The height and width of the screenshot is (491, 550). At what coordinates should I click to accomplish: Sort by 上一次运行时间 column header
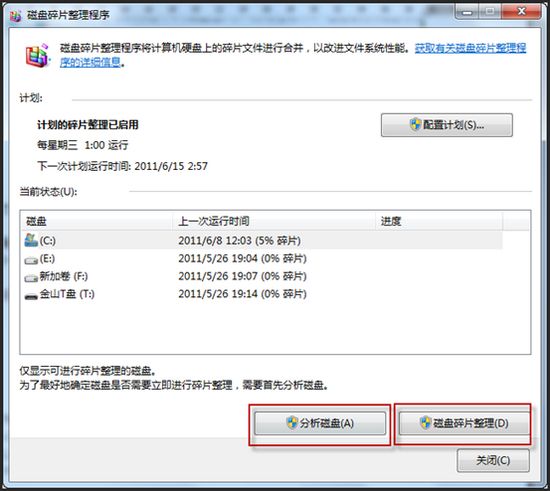[274, 221]
